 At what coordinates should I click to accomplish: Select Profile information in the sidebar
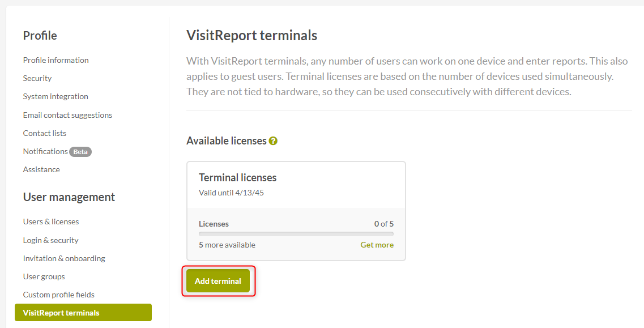pyautogui.click(x=56, y=60)
